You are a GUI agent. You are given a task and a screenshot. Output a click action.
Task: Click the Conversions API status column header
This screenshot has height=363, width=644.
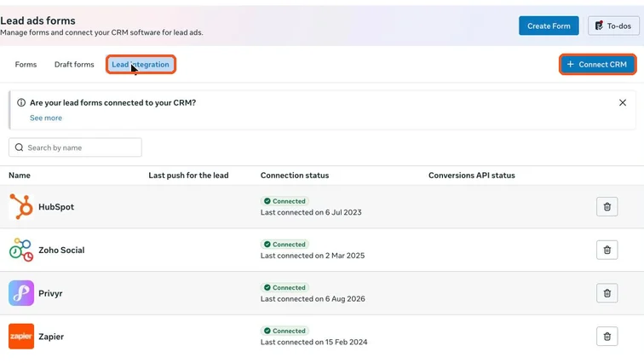pyautogui.click(x=472, y=176)
